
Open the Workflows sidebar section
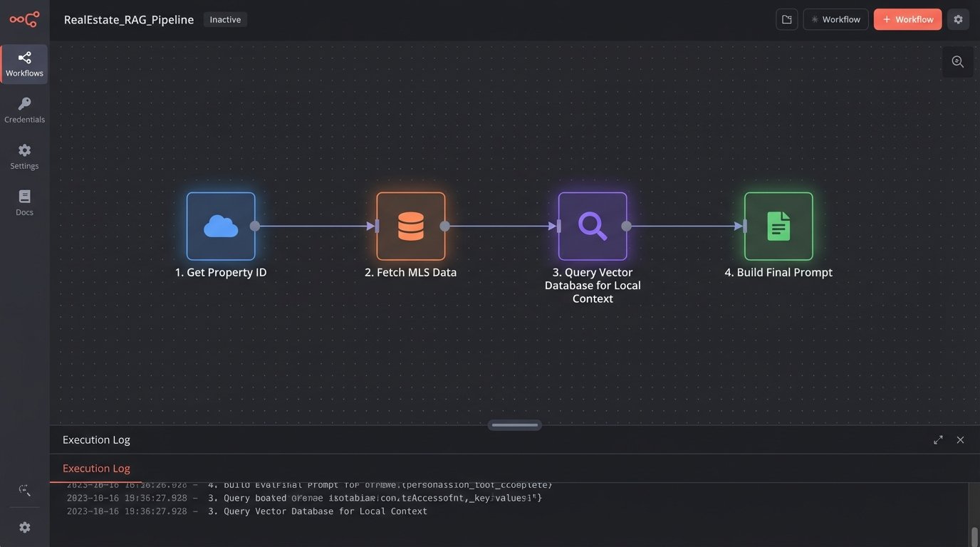pos(24,64)
